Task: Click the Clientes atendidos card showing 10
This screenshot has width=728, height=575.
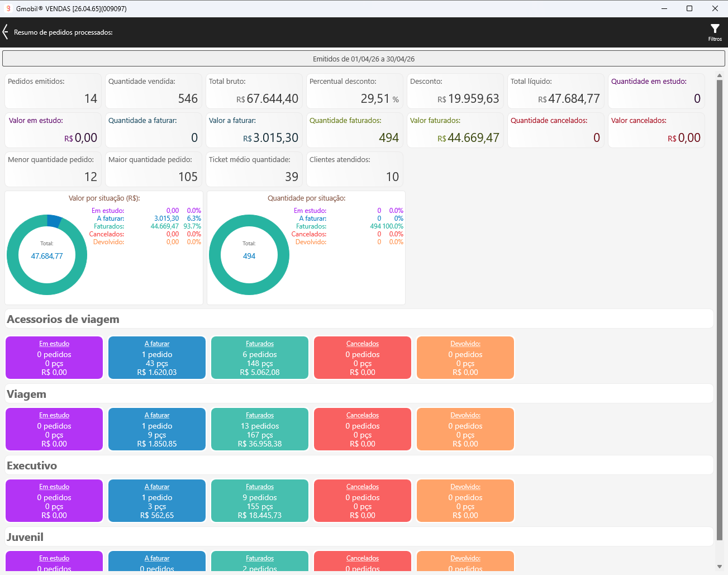Action: coord(355,169)
